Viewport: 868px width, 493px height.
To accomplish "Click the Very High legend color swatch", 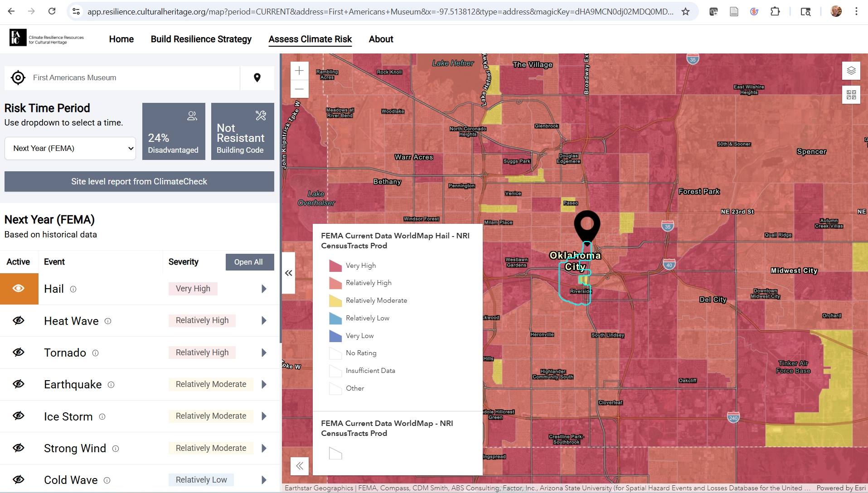I will click(x=335, y=266).
